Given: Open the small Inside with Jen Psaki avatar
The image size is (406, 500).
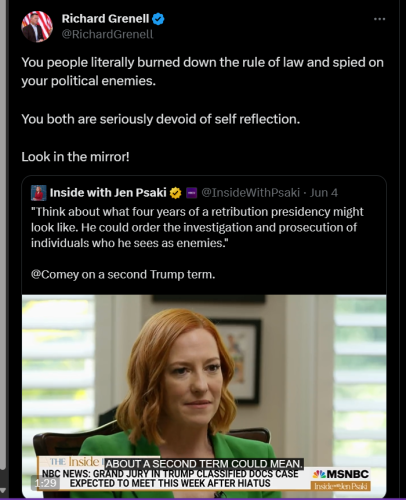Looking at the screenshot, I should [x=38, y=193].
